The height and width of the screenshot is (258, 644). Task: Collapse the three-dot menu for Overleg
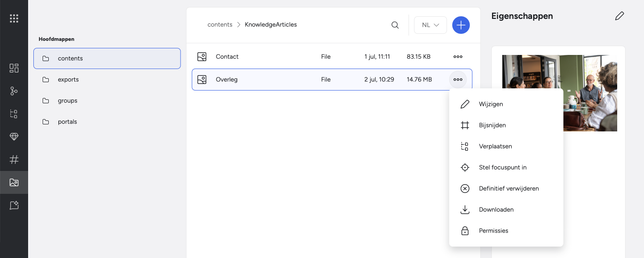[x=458, y=80]
